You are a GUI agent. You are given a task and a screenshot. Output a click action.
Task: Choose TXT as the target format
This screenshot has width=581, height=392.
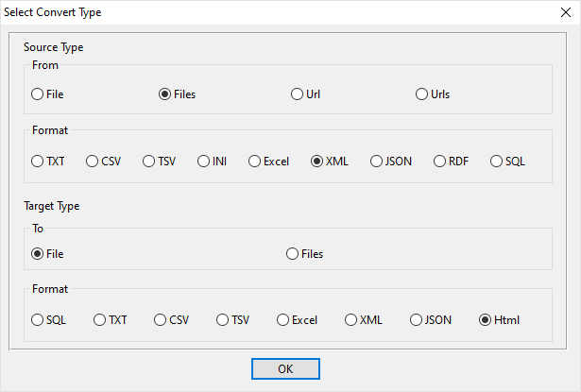(x=100, y=320)
